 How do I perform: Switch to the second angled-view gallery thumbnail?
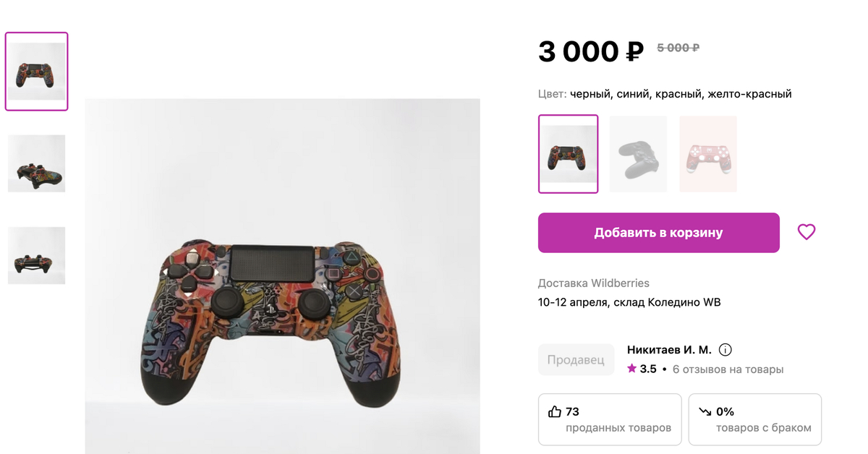coord(36,163)
